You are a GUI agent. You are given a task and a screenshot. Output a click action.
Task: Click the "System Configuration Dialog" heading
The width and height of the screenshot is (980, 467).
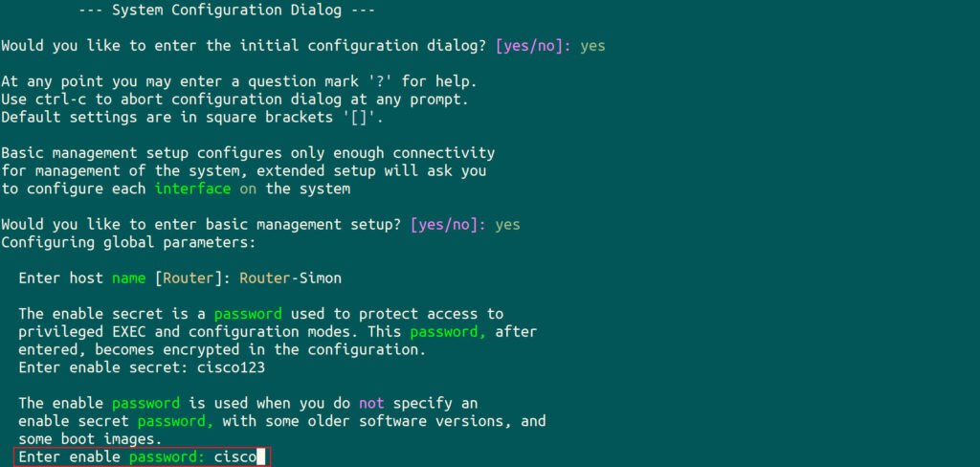(244, 11)
